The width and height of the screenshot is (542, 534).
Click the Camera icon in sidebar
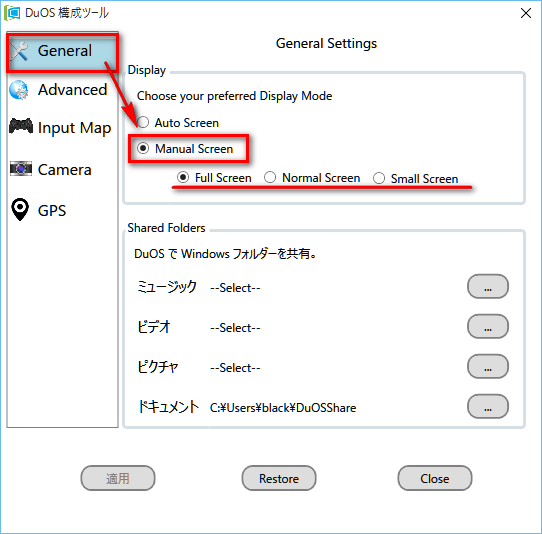click(x=21, y=169)
